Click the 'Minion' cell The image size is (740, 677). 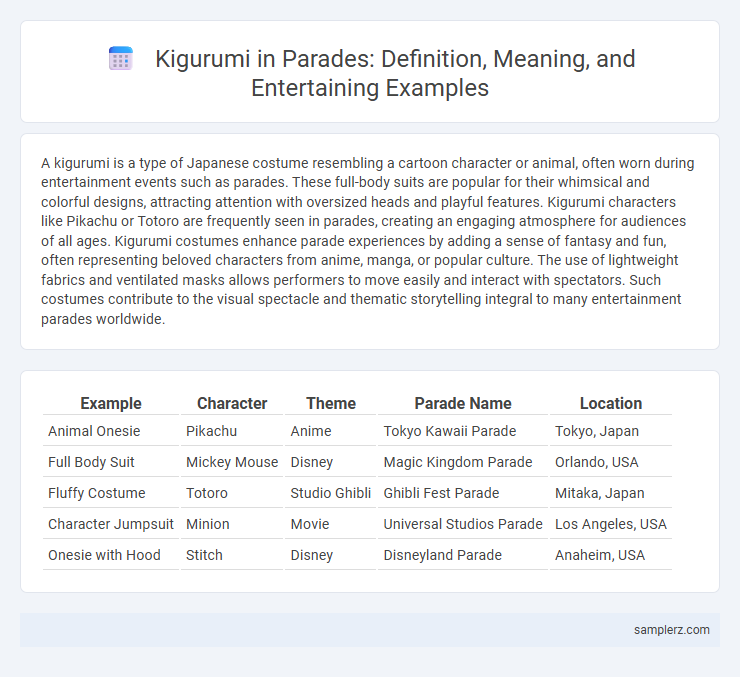coord(232,524)
